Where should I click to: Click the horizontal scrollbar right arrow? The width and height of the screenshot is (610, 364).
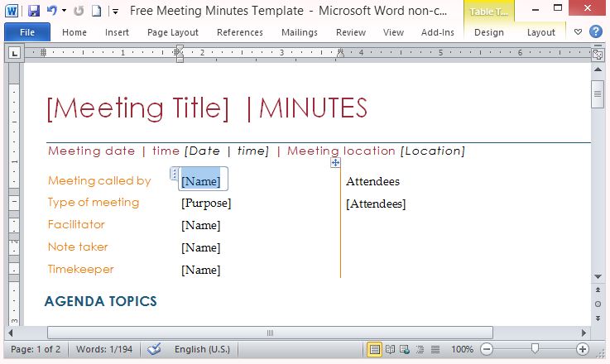point(584,333)
